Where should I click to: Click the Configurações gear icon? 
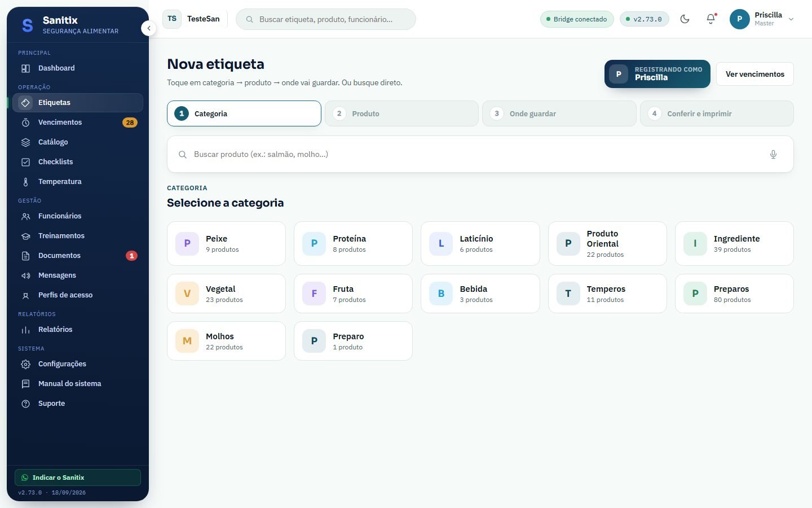(25, 364)
